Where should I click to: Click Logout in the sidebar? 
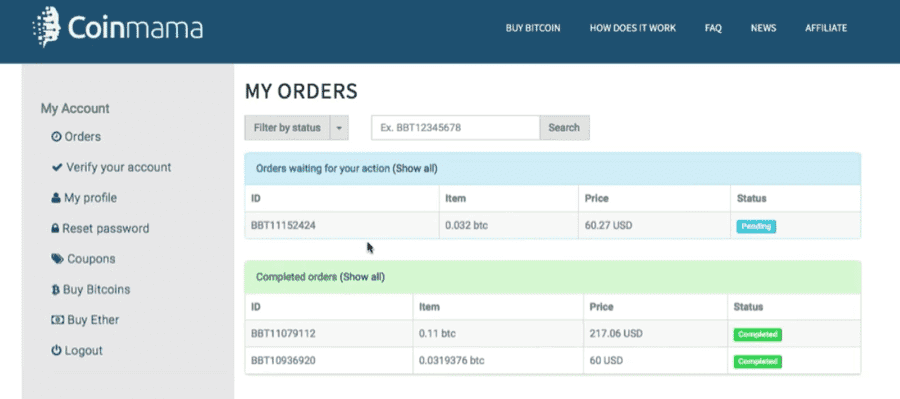pos(84,350)
